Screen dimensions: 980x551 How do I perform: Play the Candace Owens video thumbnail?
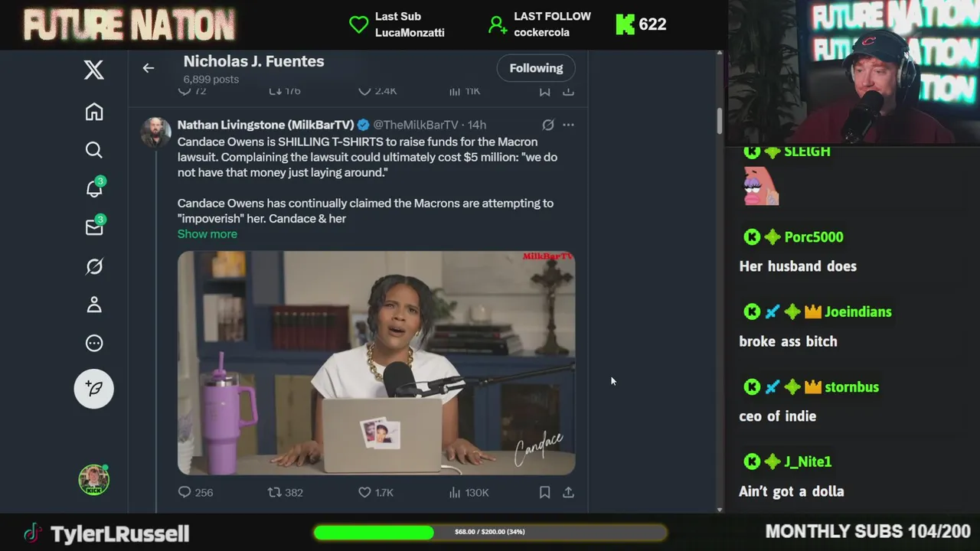pos(376,363)
